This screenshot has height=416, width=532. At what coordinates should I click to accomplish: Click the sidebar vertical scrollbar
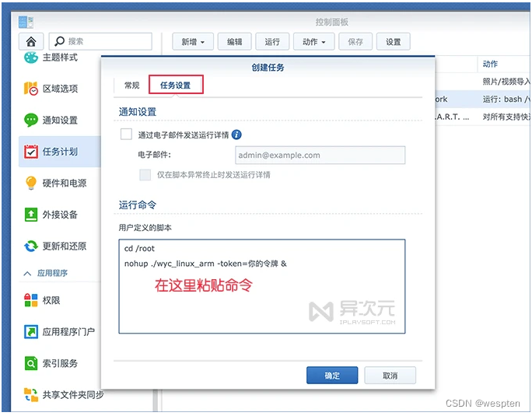coord(156,400)
